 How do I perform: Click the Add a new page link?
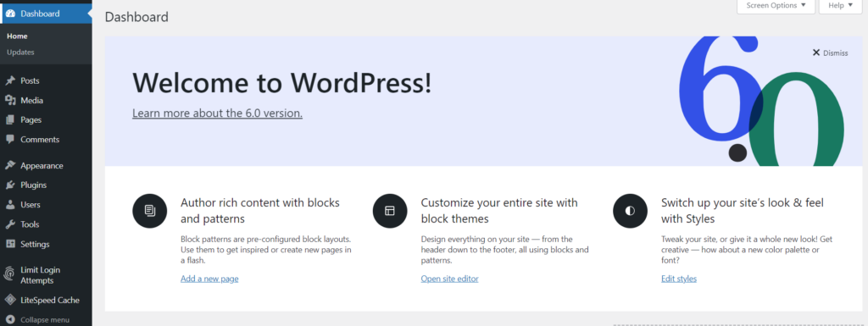click(209, 279)
